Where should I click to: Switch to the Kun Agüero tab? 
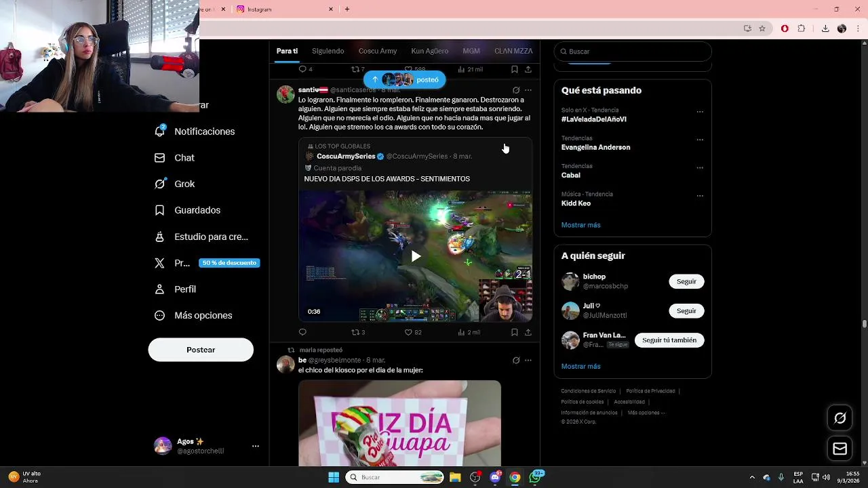[x=429, y=51]
